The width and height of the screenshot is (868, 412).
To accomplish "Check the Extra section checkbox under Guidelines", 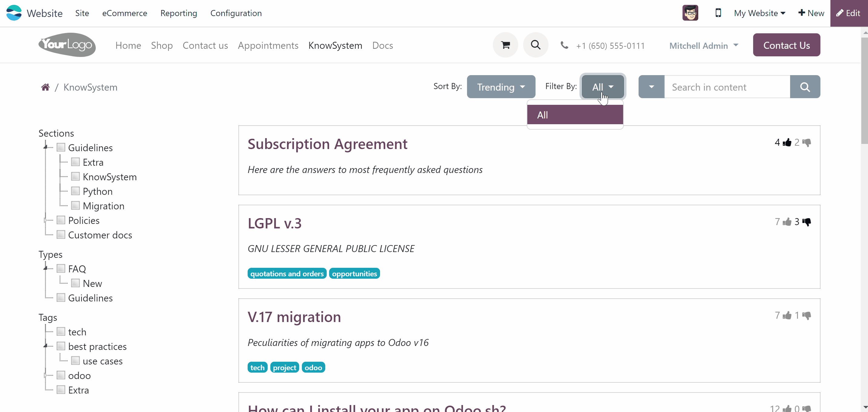I will pos(75,162).
